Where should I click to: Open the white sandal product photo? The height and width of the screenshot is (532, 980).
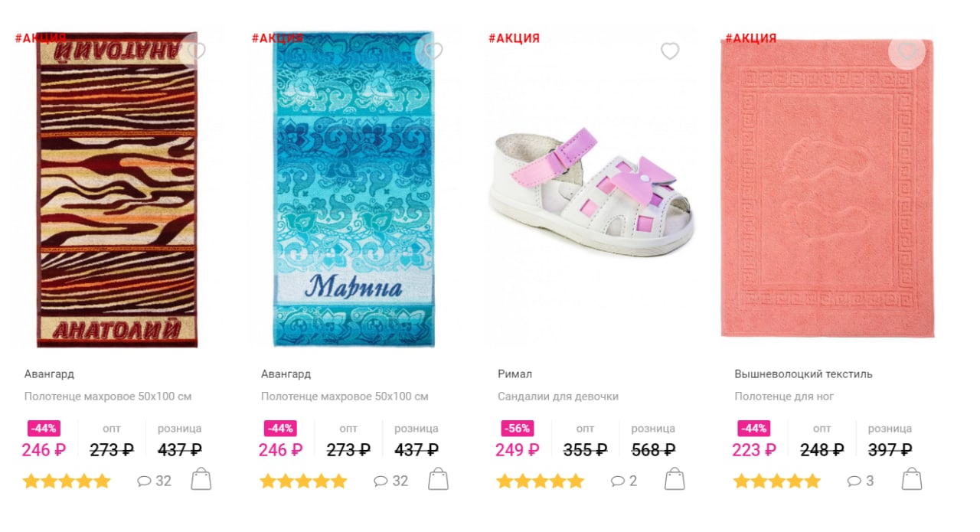point(592,191)
